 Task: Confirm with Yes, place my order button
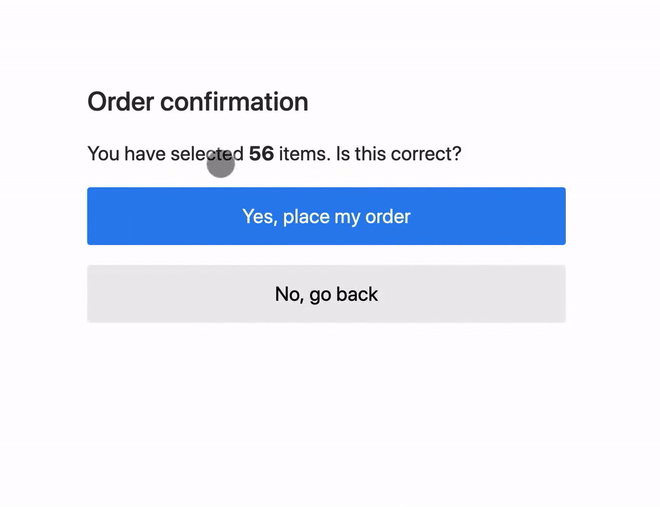point(326,216)
